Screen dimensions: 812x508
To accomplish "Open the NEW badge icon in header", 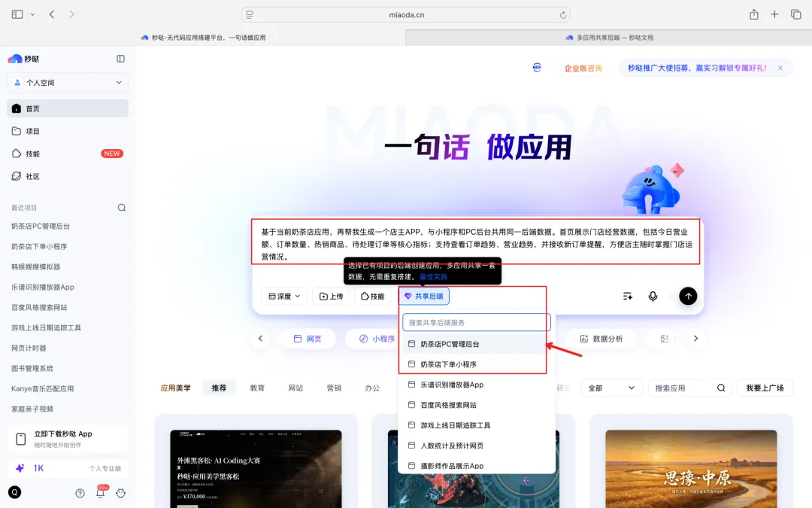I will (537, 68).
